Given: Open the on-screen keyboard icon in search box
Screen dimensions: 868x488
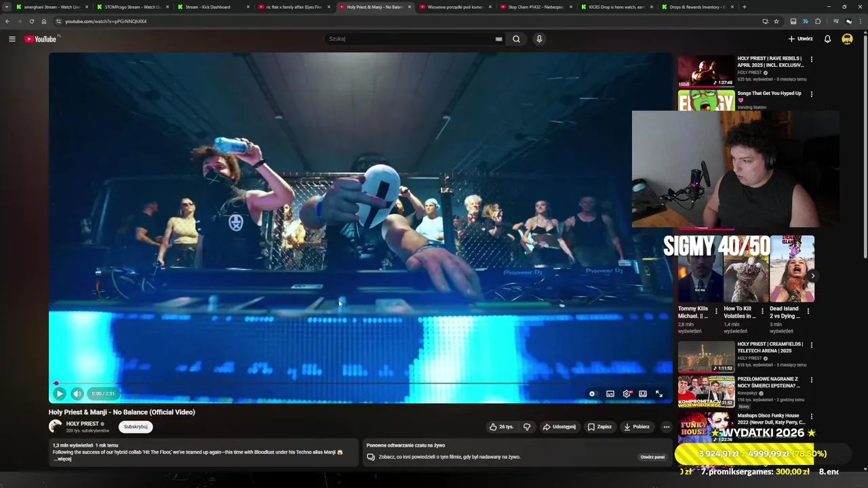Looking at the screenshot, I should click(498, 39).
